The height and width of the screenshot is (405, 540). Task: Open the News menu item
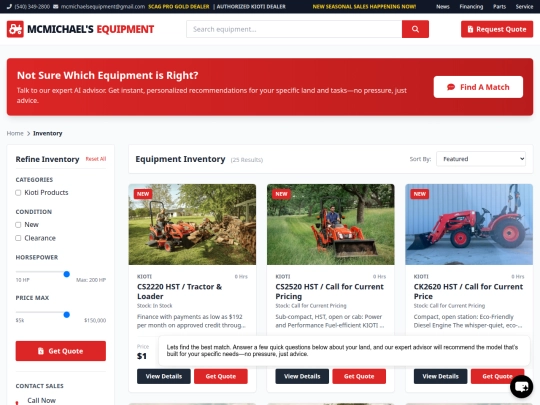443,7
